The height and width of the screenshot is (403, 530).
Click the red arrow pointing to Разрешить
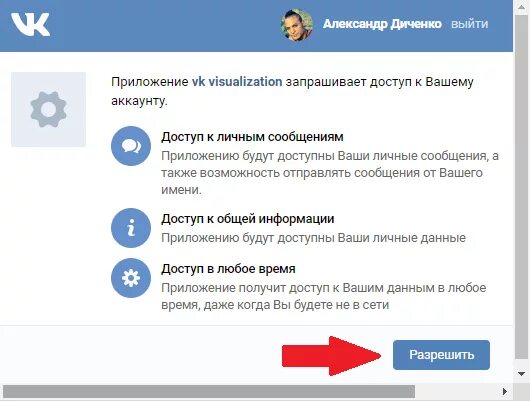coord(332,356)
